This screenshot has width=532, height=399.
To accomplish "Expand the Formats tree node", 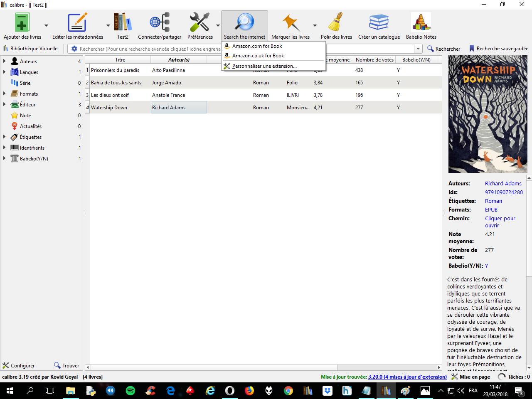I will tap(4, 94).
